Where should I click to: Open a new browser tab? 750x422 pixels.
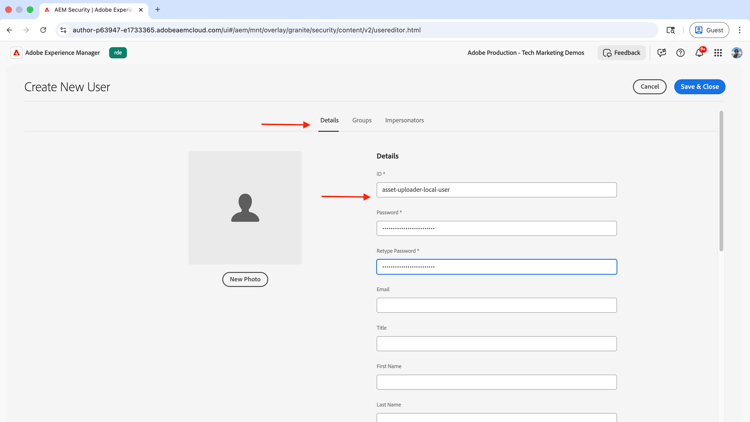tap(157, 10)
